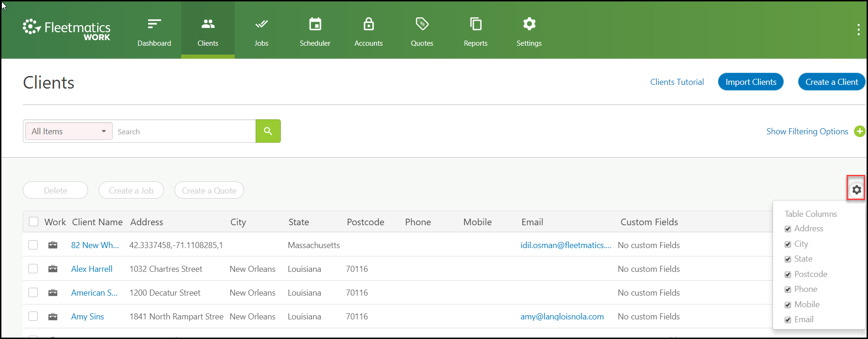Screen dimensions: 868x339
Task: Open Quotes tag icon
Action: tap(422, 24)
